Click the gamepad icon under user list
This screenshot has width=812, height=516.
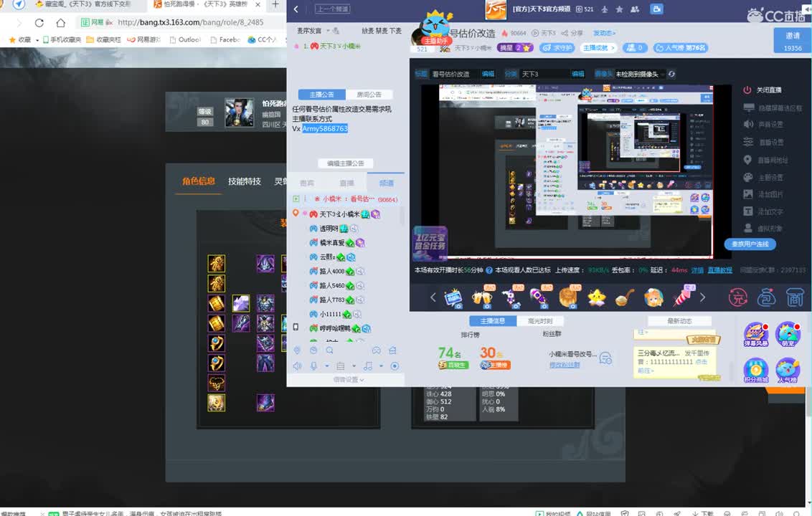(377, 350)
